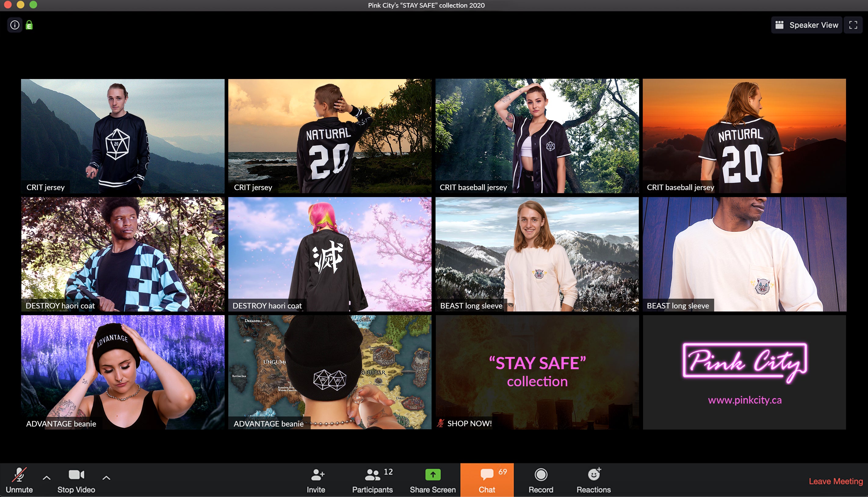Expand video options arrow next to Stop Video
This screenshot has width=868, height=497.
coord(106,478)
